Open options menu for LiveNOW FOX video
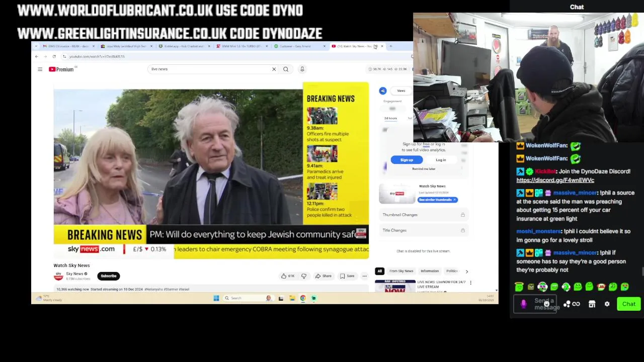The width and height of the screenshot is (644, 362). (470, 283)
